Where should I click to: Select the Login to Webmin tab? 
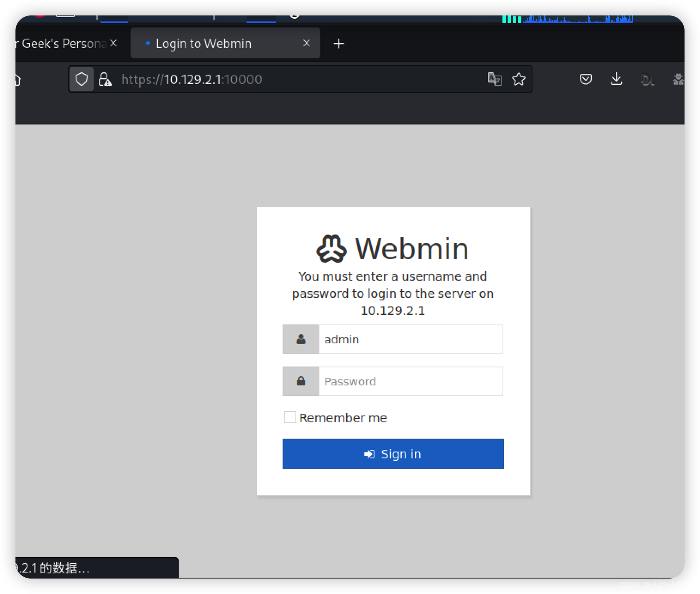click(225, 43)
